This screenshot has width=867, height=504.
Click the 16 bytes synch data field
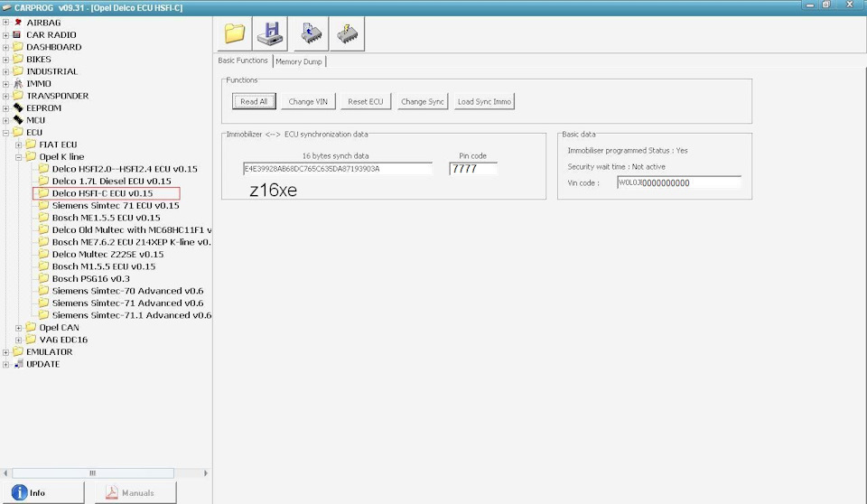(337, 169)
